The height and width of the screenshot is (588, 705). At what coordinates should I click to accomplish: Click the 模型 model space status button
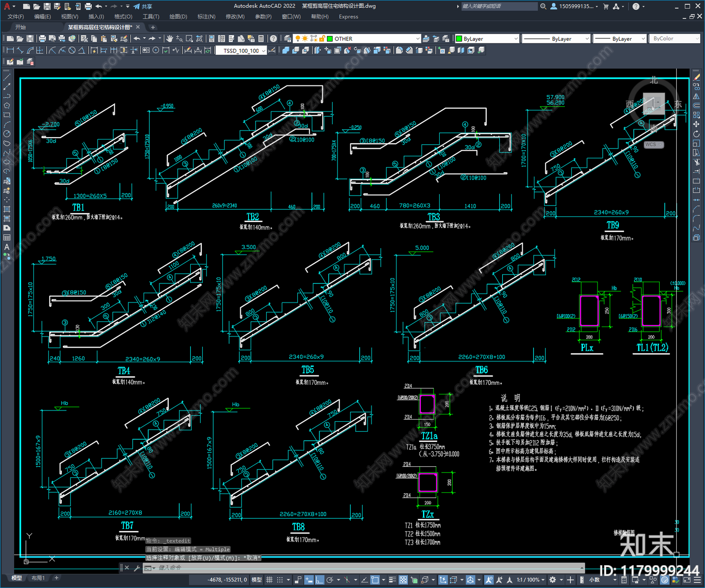(256, 580)
